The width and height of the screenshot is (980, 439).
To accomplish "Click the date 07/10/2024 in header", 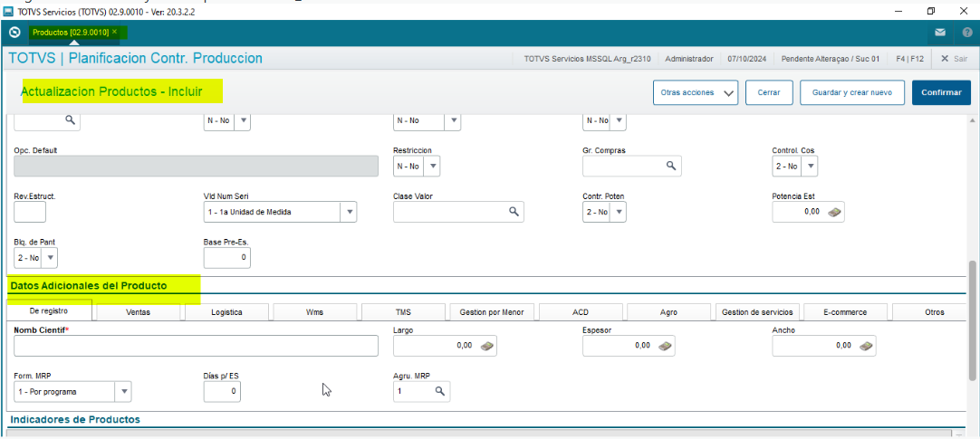I will coord(747,59).
